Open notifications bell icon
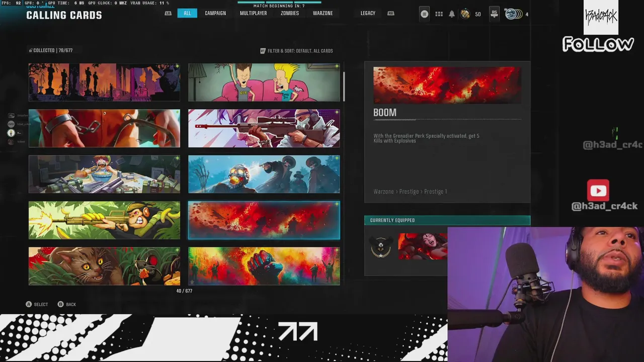 pyautogui.click(x=452, y=14)
